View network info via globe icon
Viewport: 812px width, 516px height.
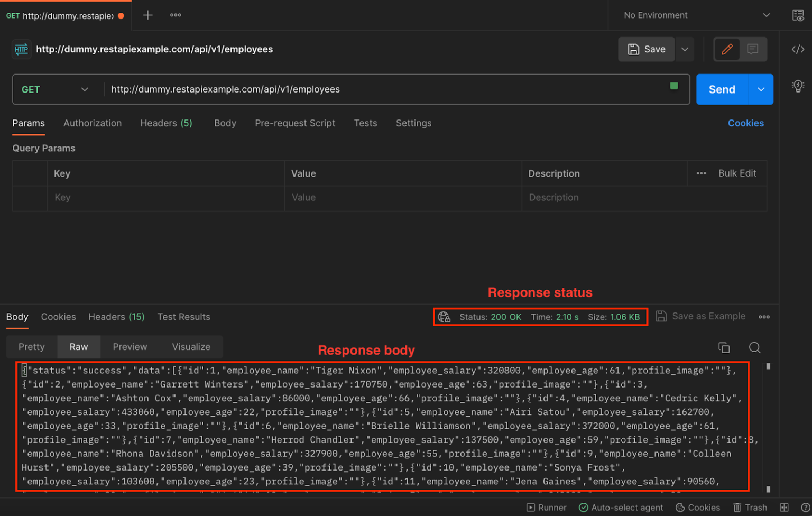click(444, 317)
